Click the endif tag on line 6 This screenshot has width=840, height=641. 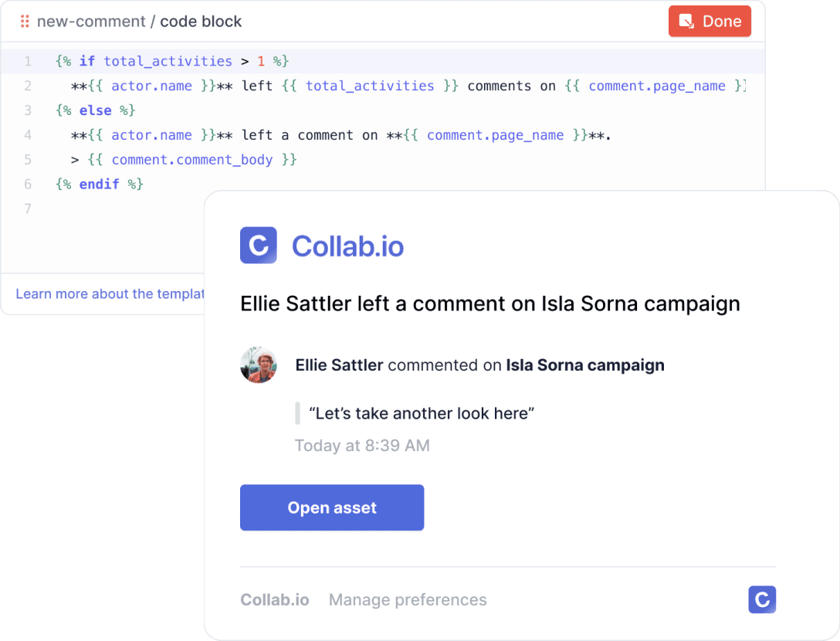99,185
